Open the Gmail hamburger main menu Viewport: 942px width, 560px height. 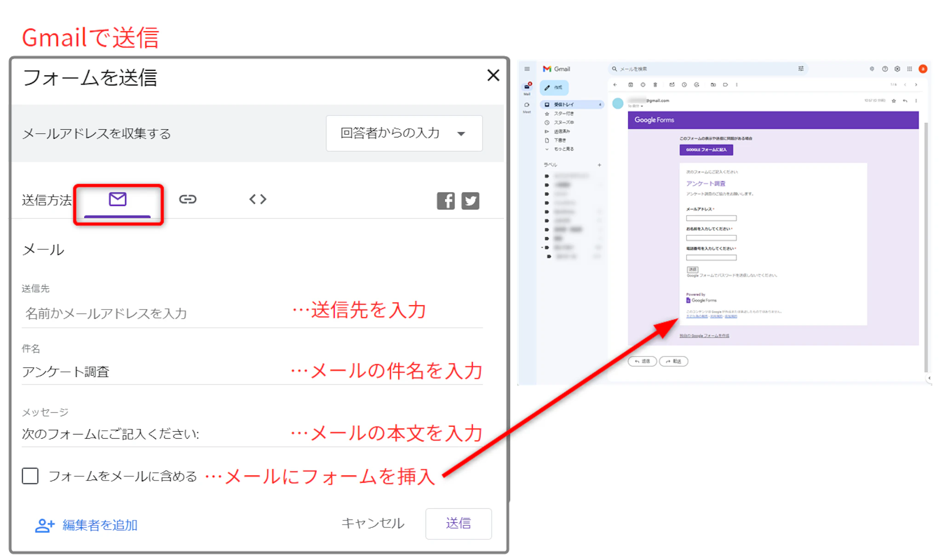tap(527, 69)
